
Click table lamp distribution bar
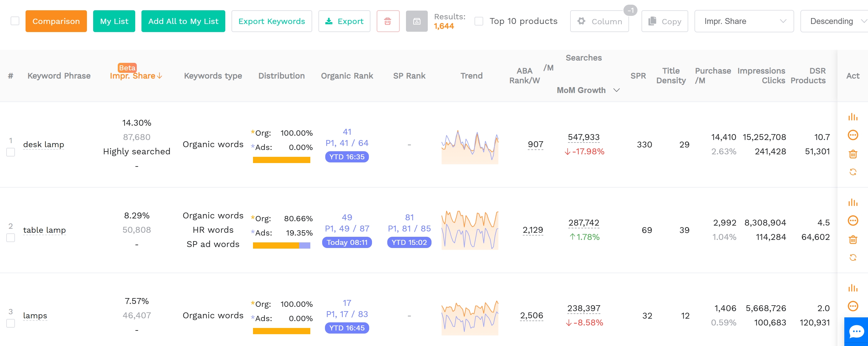pos(281,246)
